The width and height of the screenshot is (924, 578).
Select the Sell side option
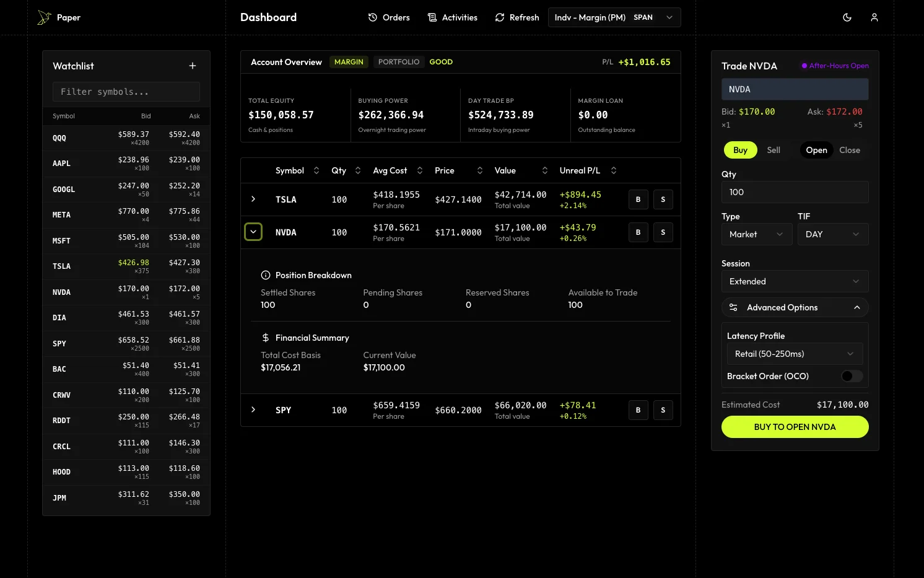(x=774, y=150)
